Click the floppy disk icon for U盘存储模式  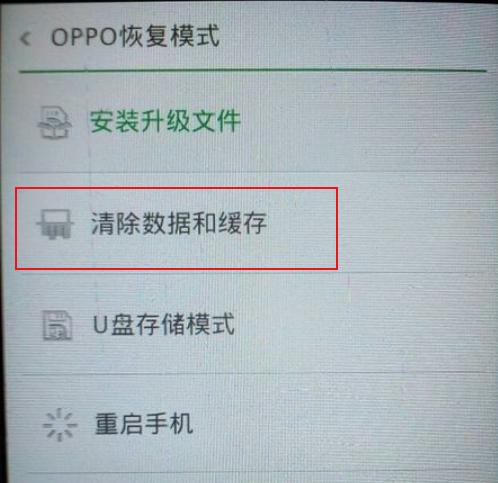pyautogui.click(x=57, y=325)
